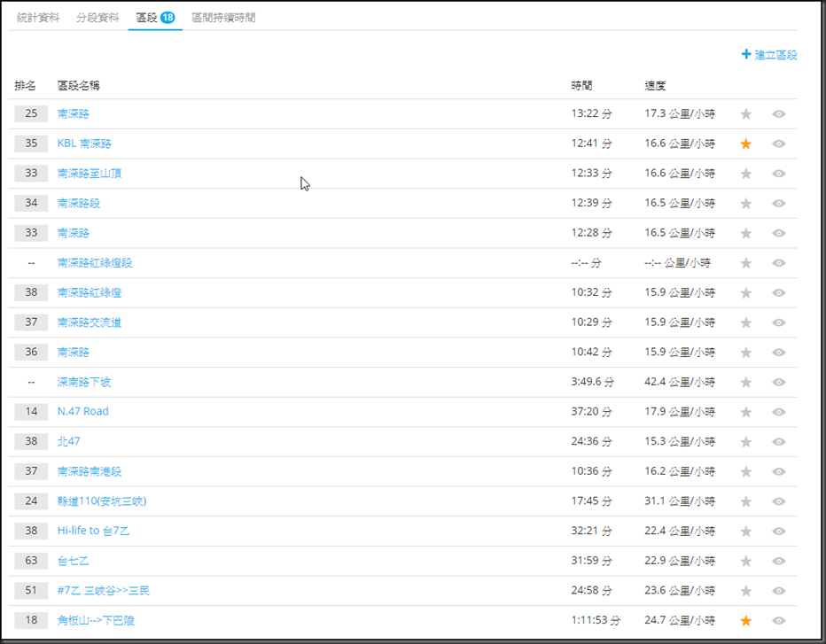Open the 南深路南港段 segment link
The image size is (826, 644).
[90, 471]
